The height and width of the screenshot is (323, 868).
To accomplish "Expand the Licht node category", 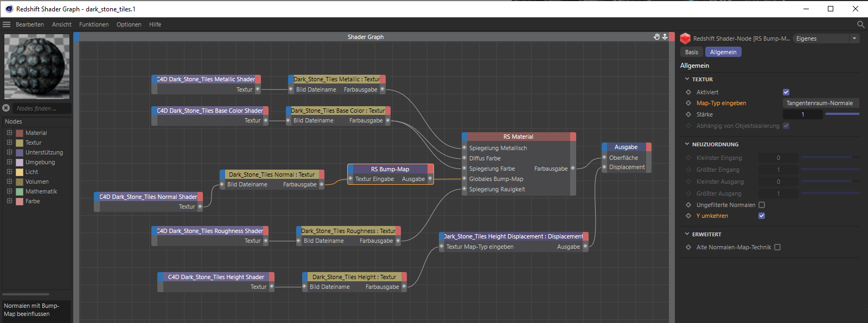I will click(9, 172).
